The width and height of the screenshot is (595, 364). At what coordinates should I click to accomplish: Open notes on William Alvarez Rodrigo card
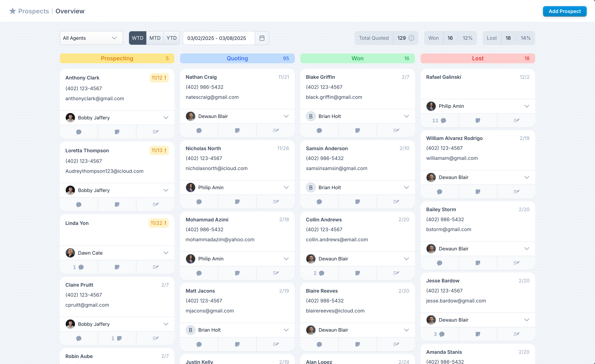[478, 192]
